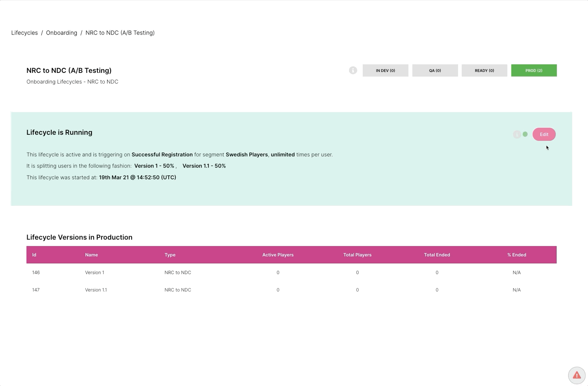
Task: Sort by the Name column header
Action: tap(91, 255)
